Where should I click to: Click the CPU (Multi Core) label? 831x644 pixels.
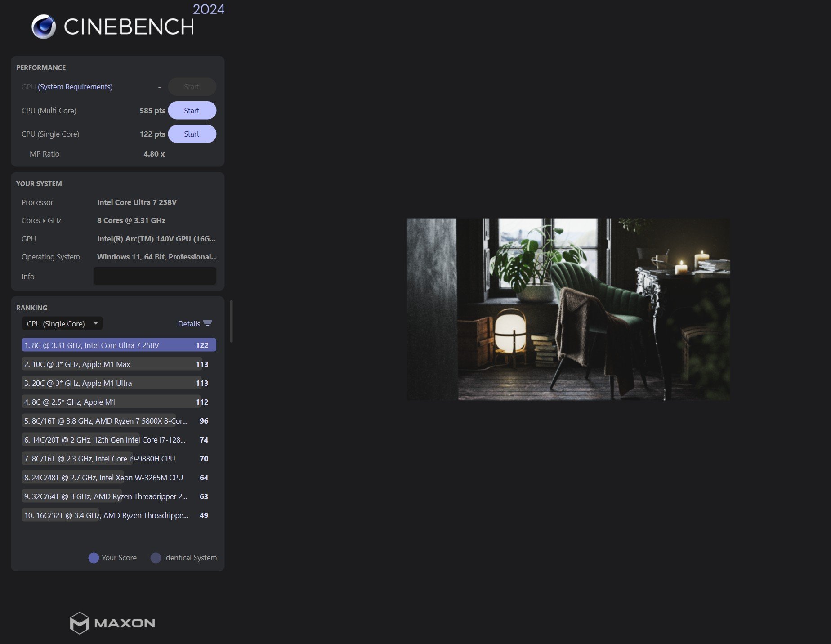[49, 111]
